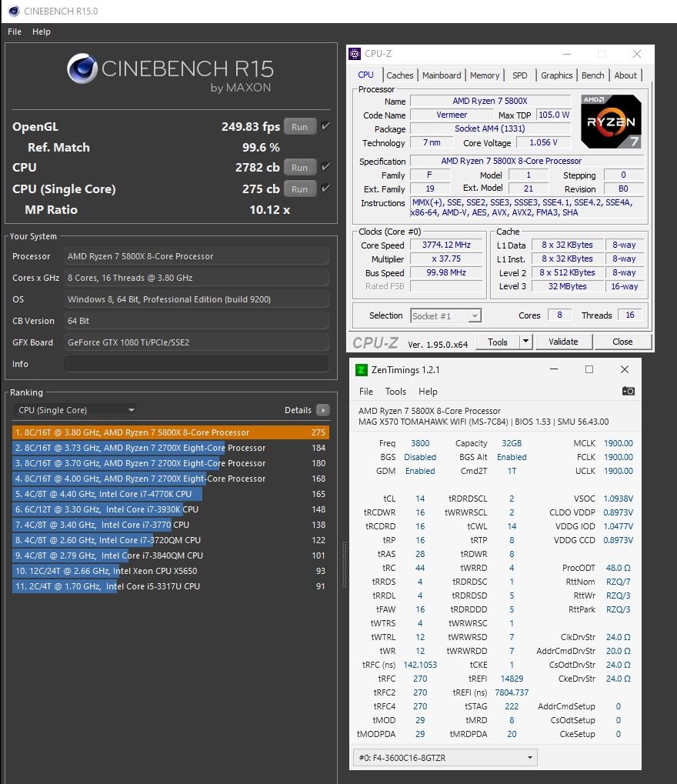The width and height of the screenshot is (677, 784).
Task: Click the tRFC (ns) value 142.1053
Action: pos(420,665)
